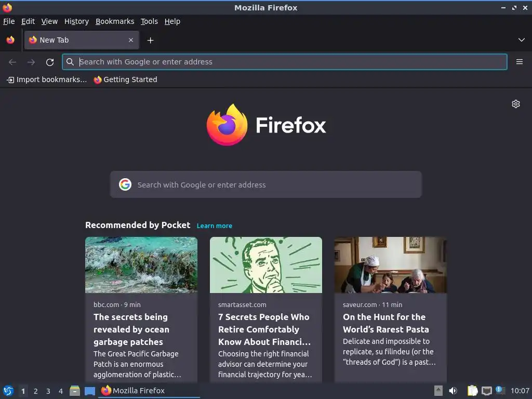Open the File menu
This screenshot has width=532, height=399.
pos(9,21)
